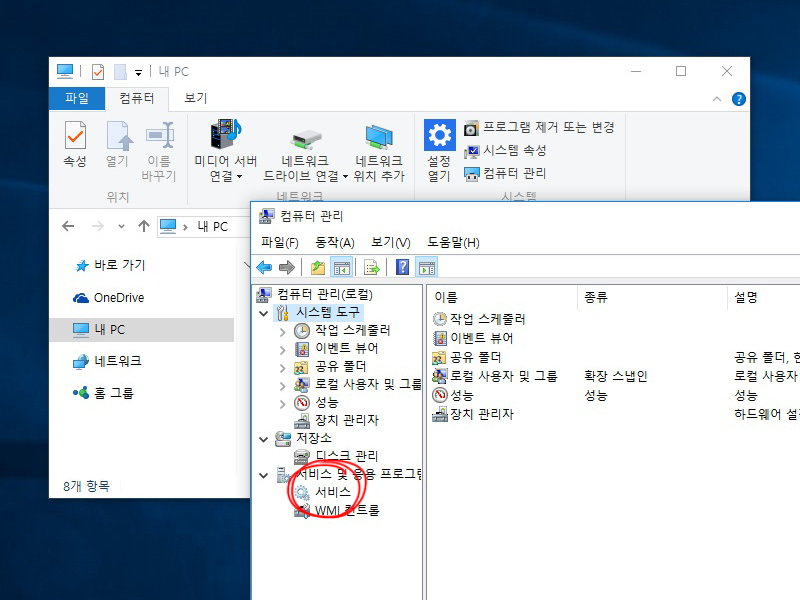Click the help toolbar icon in 컴퓨터 관리
Screen dimensions: 800x600
tap(403, 267)
